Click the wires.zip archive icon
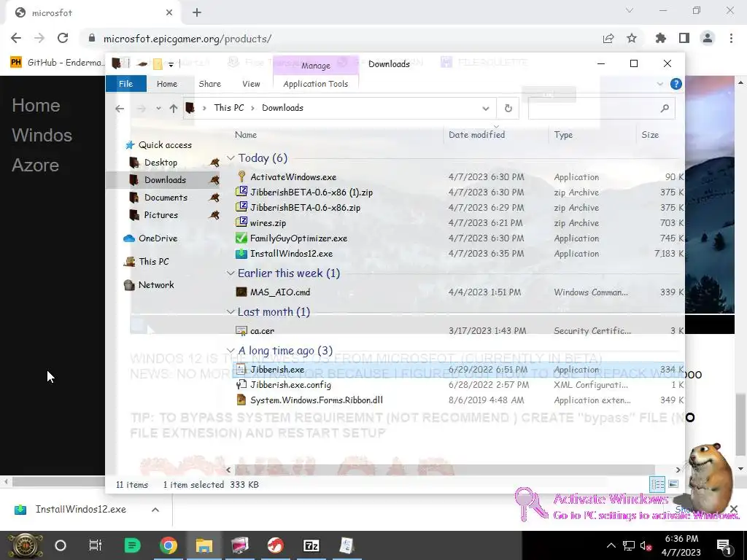747x560 pixels. 241,222
